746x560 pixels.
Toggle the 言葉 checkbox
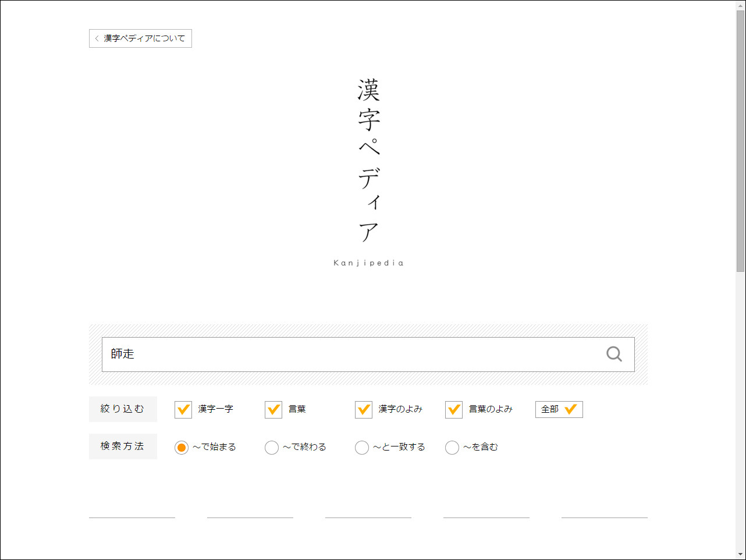click(273, 410)
